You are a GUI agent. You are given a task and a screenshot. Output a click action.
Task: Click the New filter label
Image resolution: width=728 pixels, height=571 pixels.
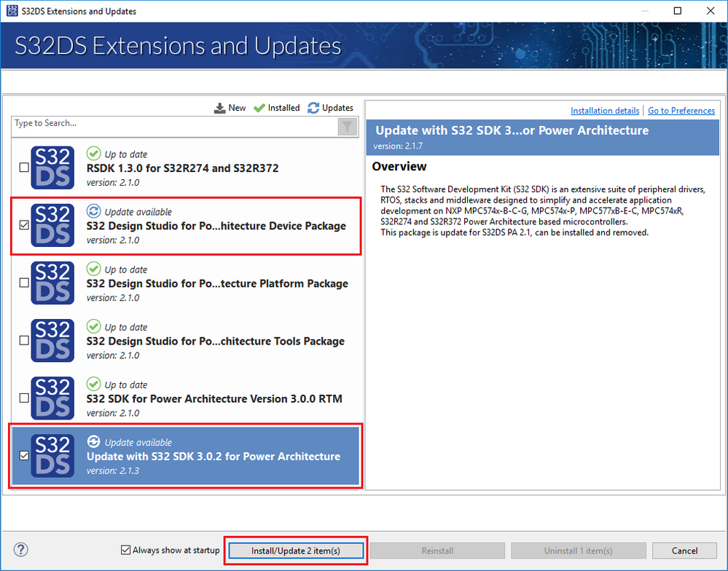coord(237,108)
